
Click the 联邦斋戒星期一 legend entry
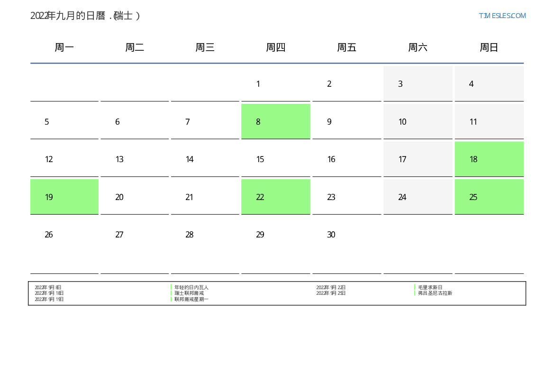click(x=191, y=299)
